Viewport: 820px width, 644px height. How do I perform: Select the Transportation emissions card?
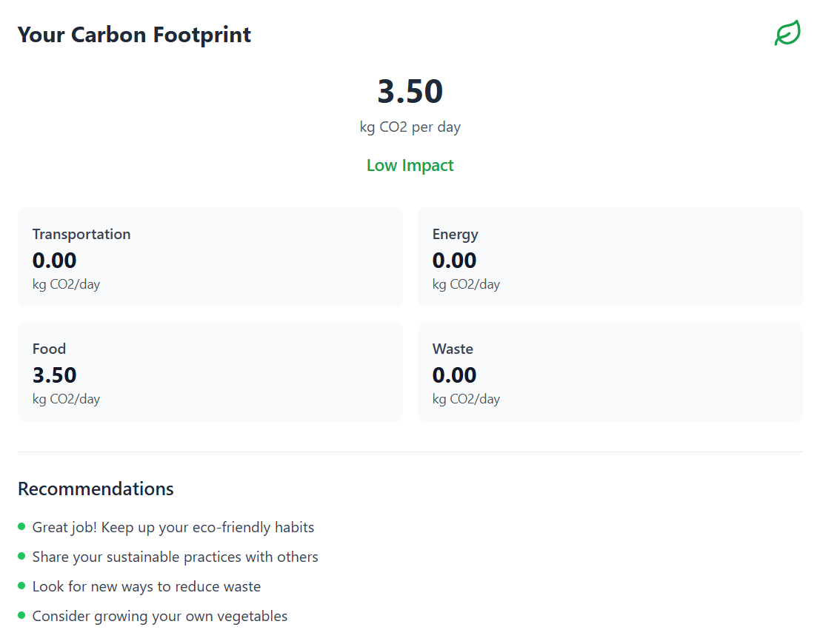[210, 257]
